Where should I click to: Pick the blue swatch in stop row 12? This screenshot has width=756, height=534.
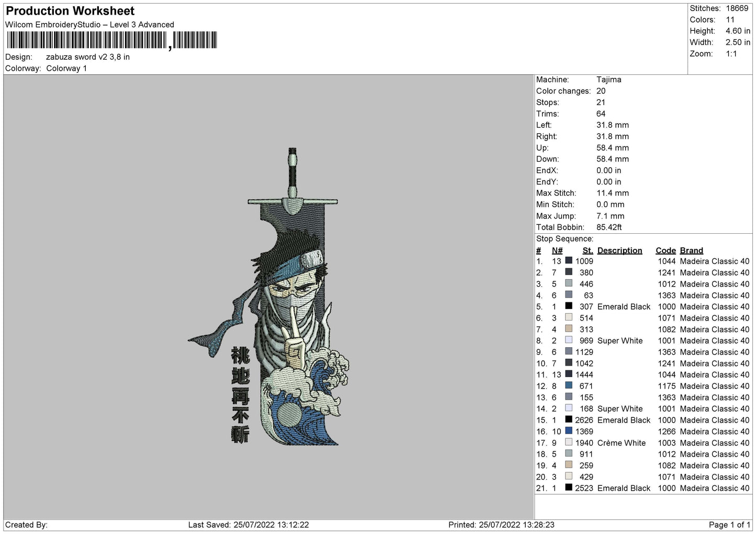point(569,385)
